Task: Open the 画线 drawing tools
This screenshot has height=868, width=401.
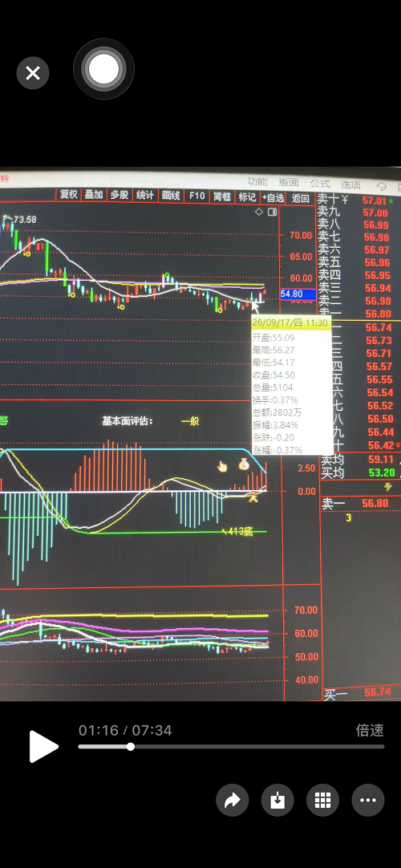Action: 170,196
